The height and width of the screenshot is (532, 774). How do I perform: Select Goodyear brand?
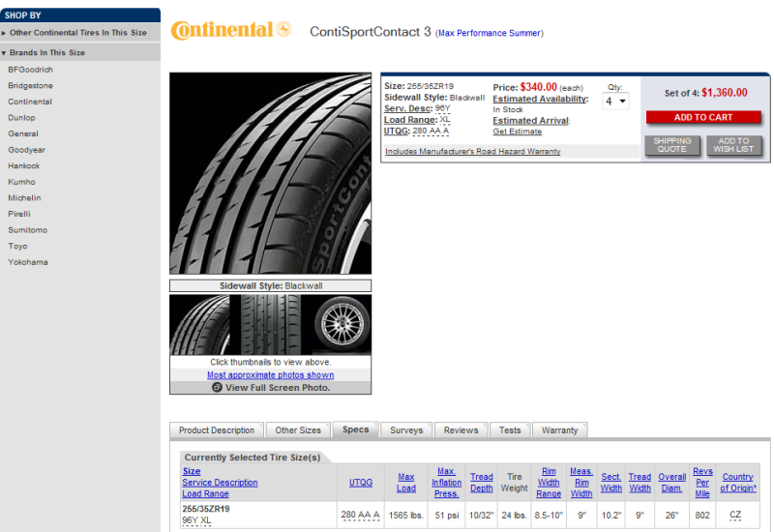(x=26, y=150)
